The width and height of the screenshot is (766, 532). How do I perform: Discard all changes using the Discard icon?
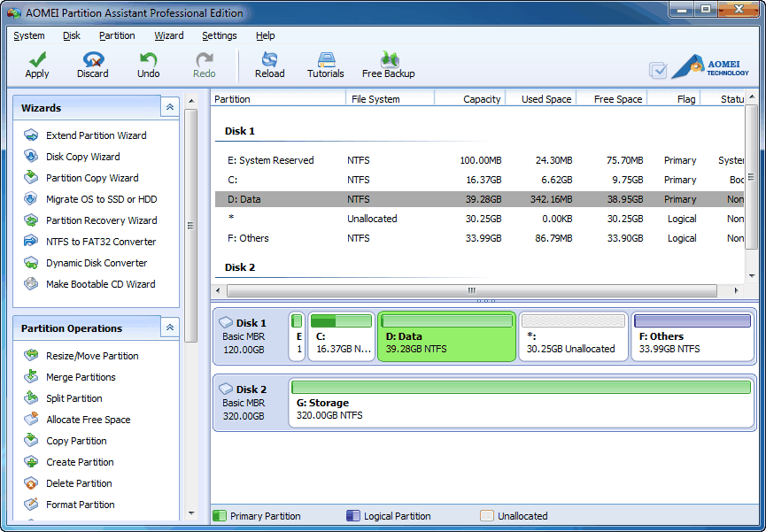(92, 63)
